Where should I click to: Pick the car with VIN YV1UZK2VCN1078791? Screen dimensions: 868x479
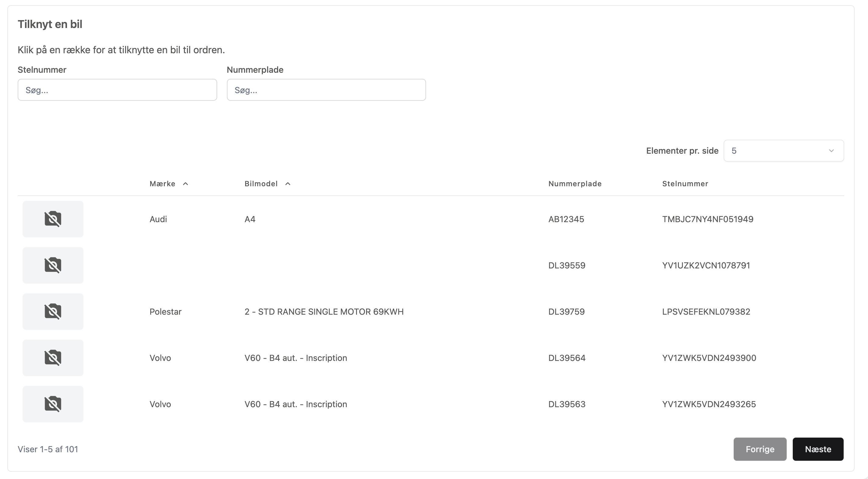click(x=706, y=265)
